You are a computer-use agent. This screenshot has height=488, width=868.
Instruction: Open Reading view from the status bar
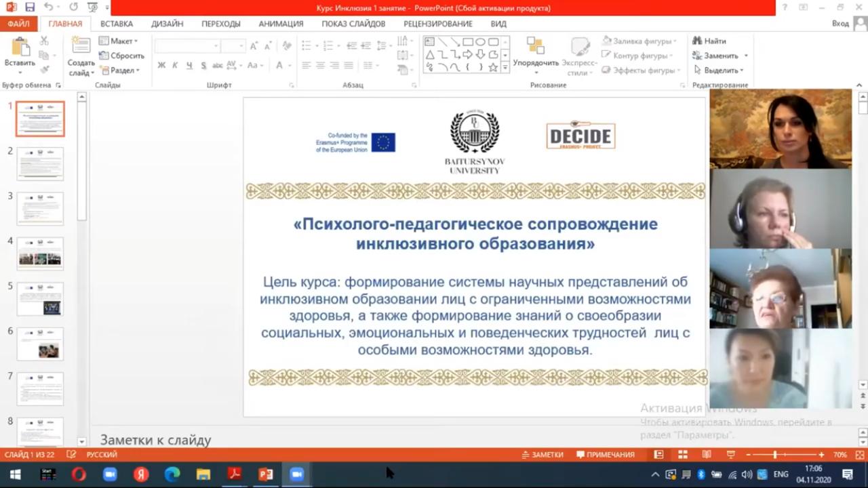[707, 455]
